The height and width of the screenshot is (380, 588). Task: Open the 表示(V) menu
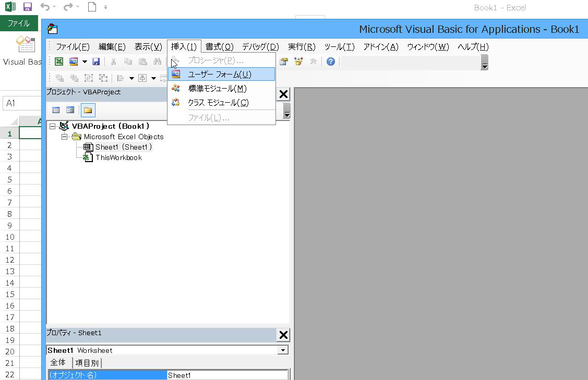click(x=148, y=47)
